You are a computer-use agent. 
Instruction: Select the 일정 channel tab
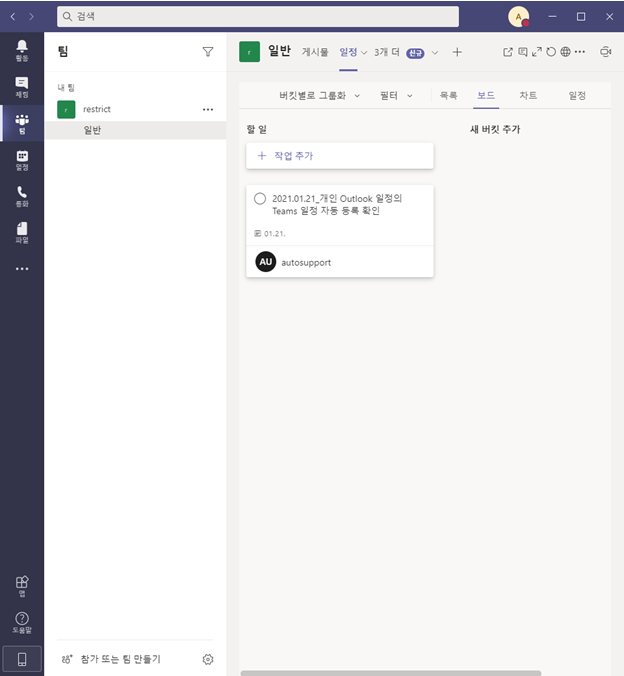tap(348, 52)
